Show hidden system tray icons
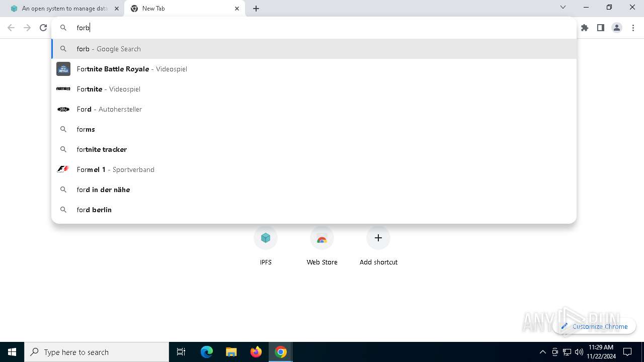 (x=542, y=352)
